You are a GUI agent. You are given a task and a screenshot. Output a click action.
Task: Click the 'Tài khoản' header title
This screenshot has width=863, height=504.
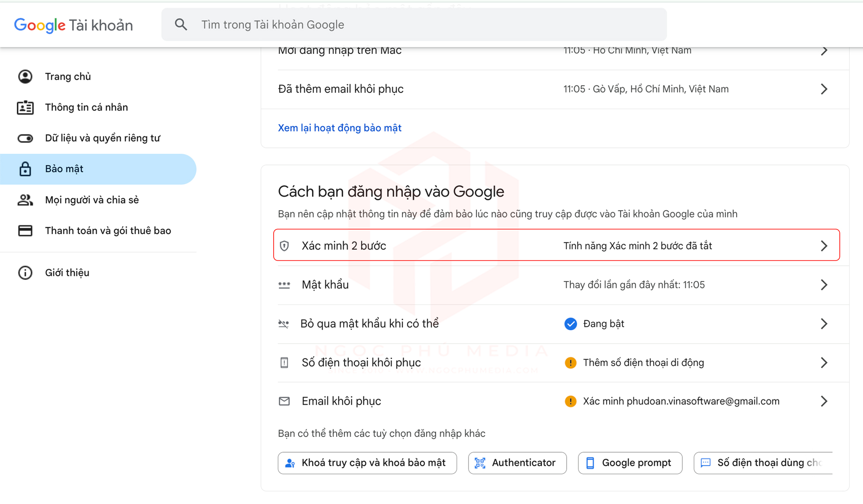point(101,25)
